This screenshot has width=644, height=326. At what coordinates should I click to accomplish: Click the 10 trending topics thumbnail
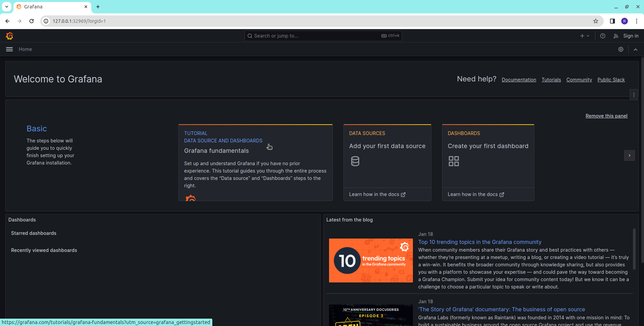[x=371, y=260]
